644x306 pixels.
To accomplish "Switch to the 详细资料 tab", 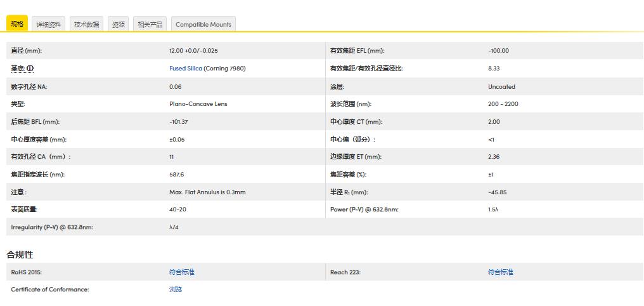I will tap(49, 25).
